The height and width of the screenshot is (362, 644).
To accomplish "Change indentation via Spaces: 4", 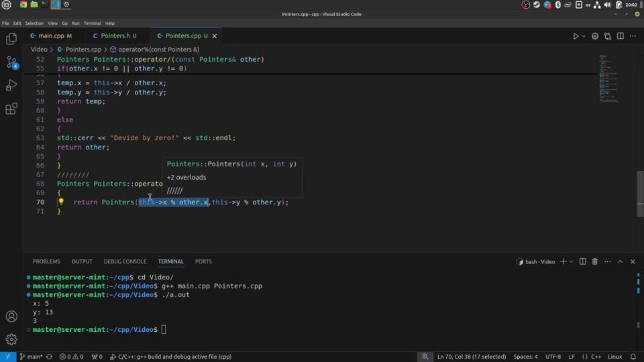I will point(525,357).
